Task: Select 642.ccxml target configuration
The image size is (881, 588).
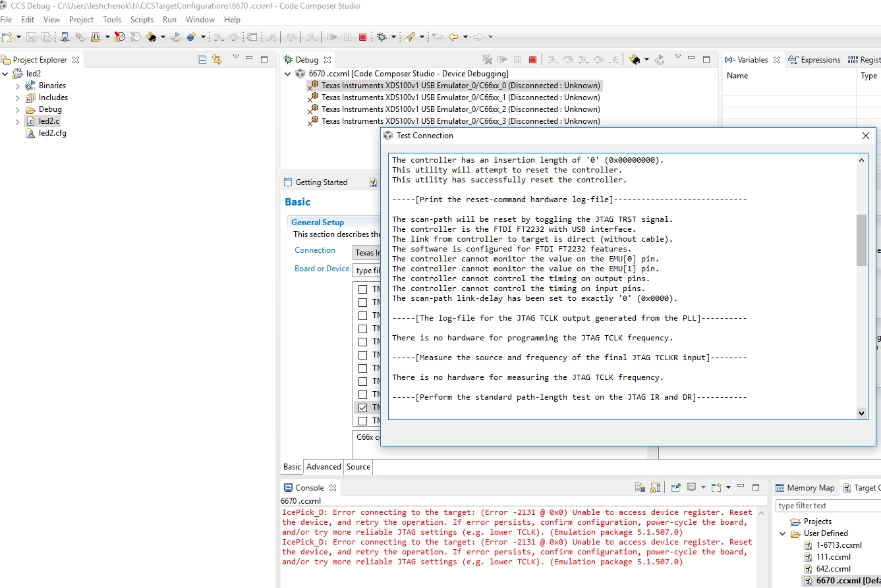Action: [828, 569]
